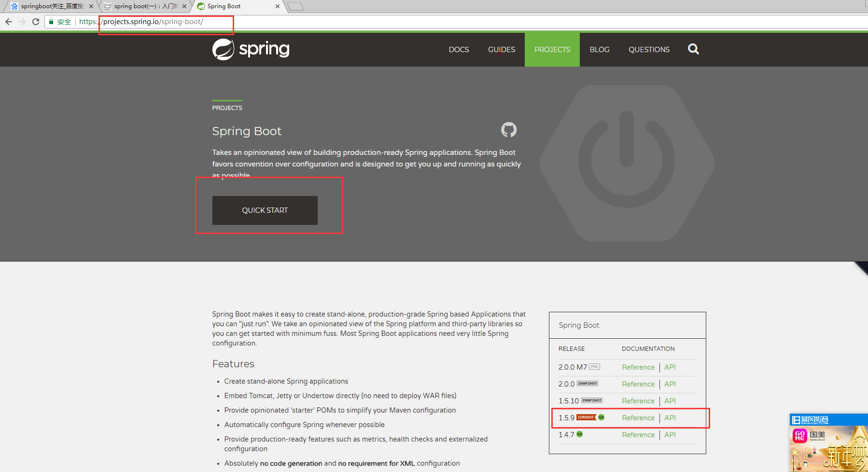Click the GA badge beside 1.4.7
The height and width of the screenshot is (472, 868).
(x=580, y=434)
